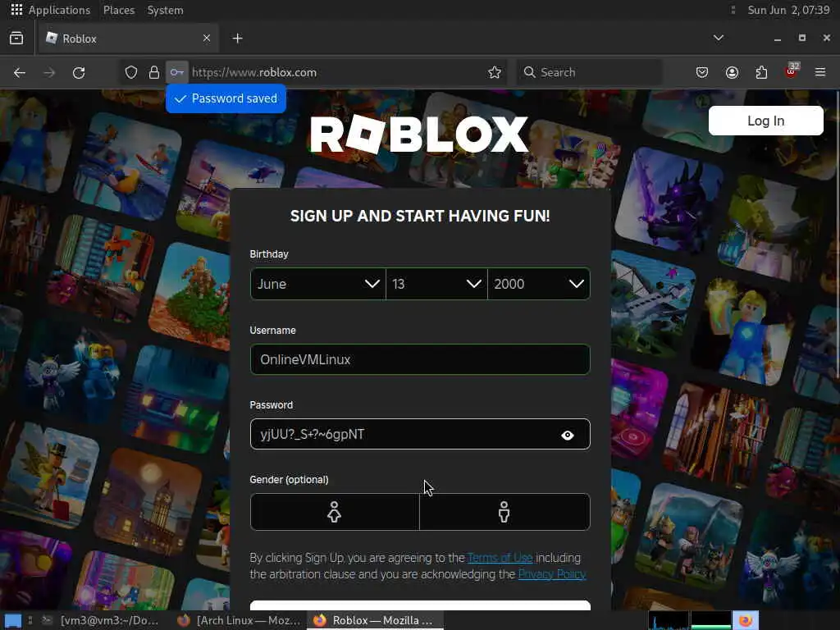Viewport: 840px width, 630px height.
Task: Click the page vertical scrollbar
Action: [837, 235]
